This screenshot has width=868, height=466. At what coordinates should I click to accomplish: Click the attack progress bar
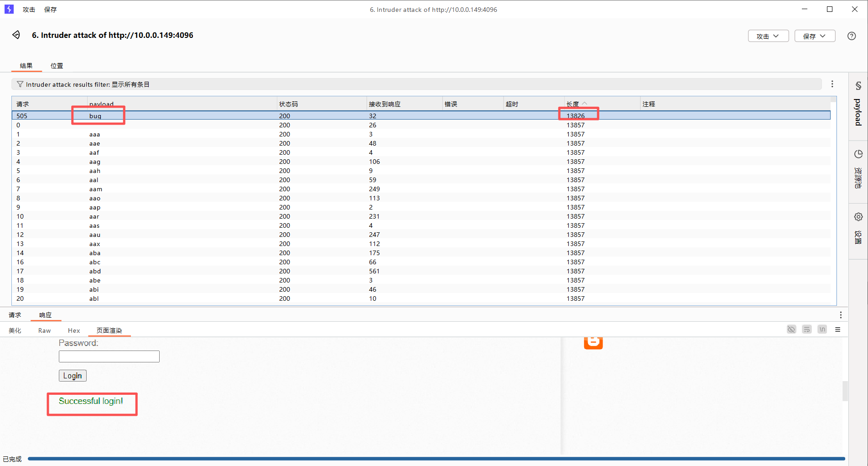click(x=436, y=459)
